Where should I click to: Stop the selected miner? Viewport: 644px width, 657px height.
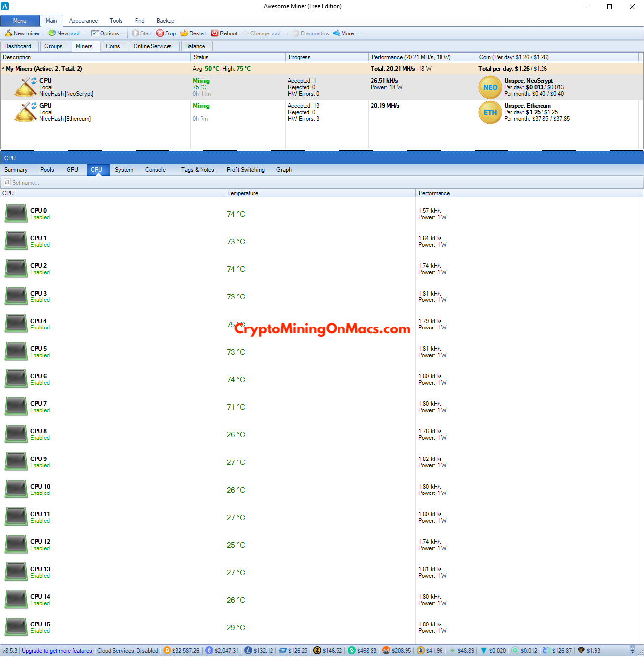(166, 33)
